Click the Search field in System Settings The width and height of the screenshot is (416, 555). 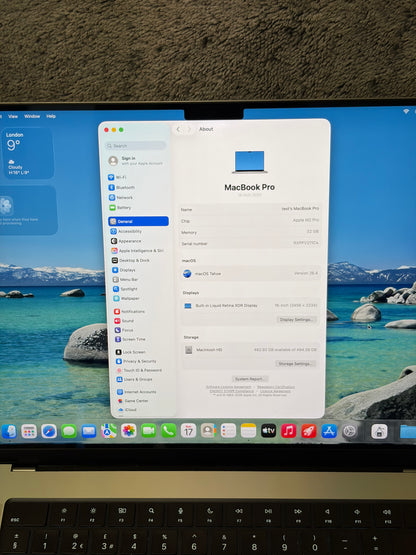pyautogui.click(x=135, y=146)
